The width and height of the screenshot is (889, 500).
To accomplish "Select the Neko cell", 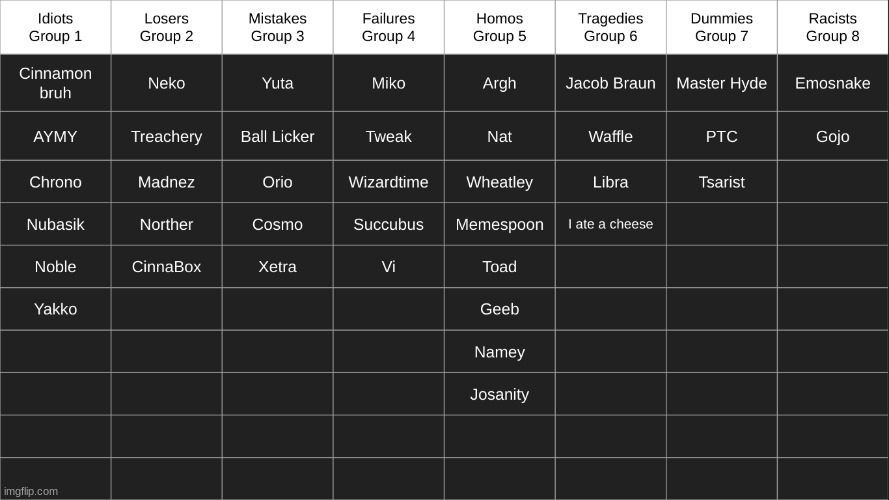I will click(x=166, y=83).
